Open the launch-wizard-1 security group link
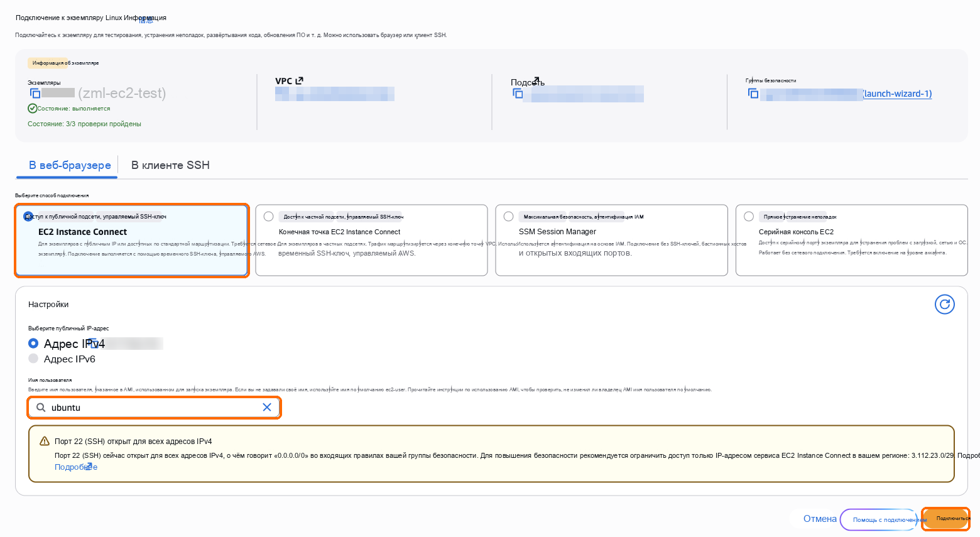 pos(897,94)
